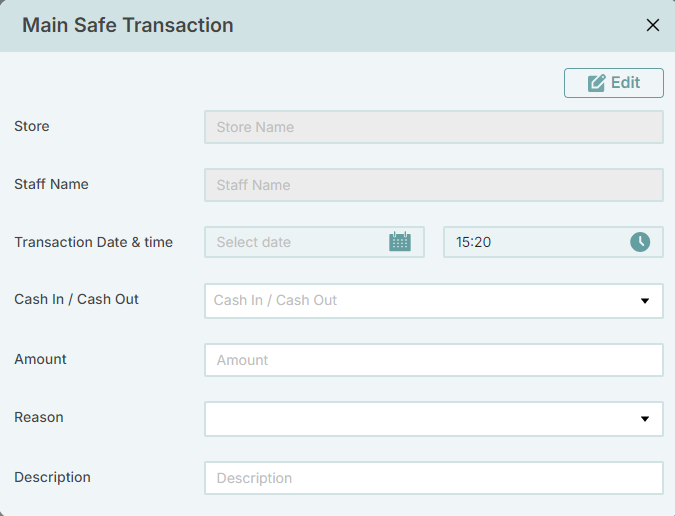Click the Store label text
Image resolution: width=675 pixels, height=516 pixels.
(32, 126)
